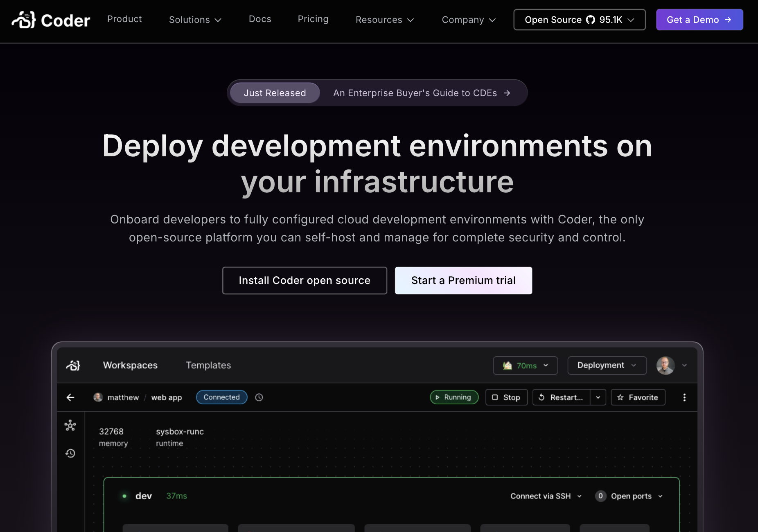758x532 pixels.
Task: Click the arrow icon in Get a Demo
Action: click(x=728, y=20)
